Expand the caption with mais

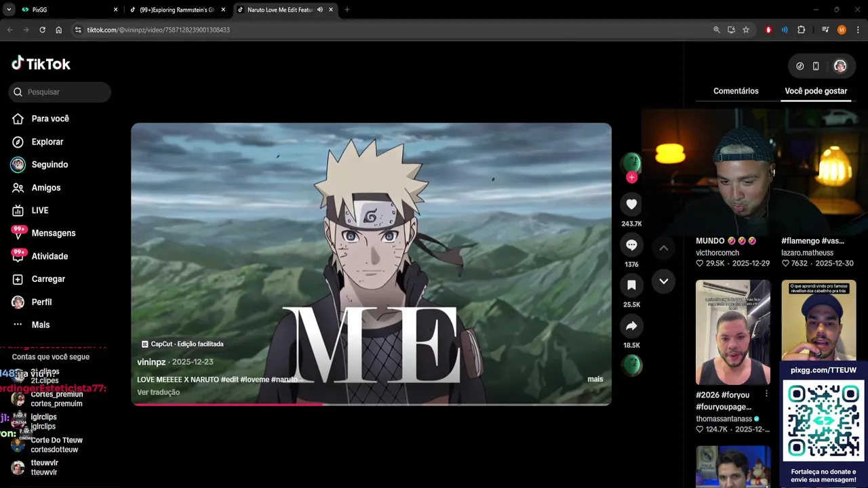(x=595, y=379)
